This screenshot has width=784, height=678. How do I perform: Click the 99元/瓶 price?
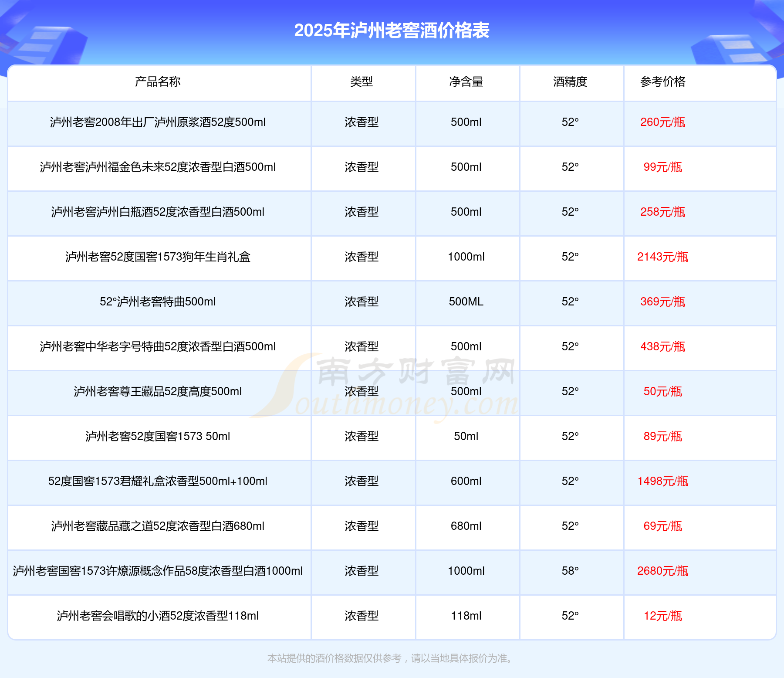tap(663, 167)
